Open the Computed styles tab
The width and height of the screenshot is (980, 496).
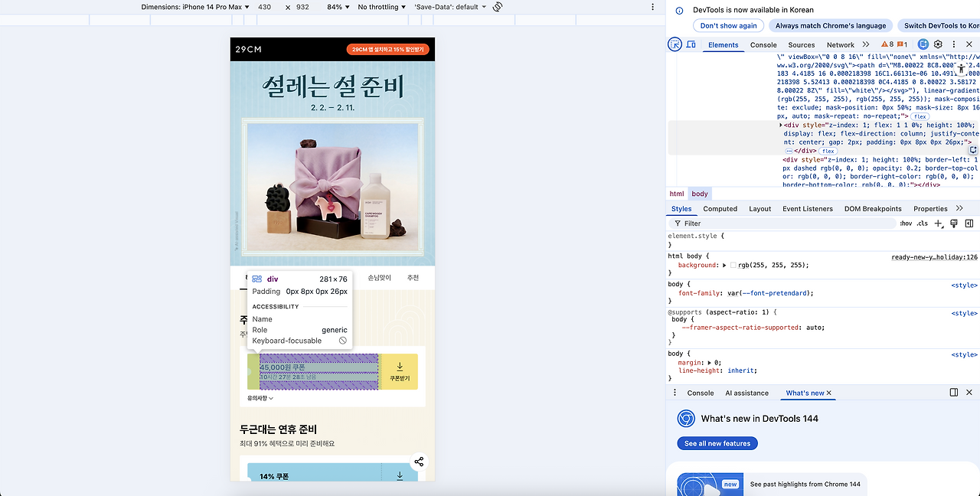[720, 208]
